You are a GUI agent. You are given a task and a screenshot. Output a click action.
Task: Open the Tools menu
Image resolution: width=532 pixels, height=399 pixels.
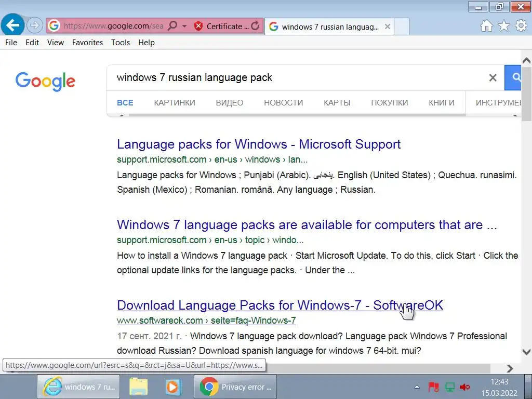coord(121,43)
